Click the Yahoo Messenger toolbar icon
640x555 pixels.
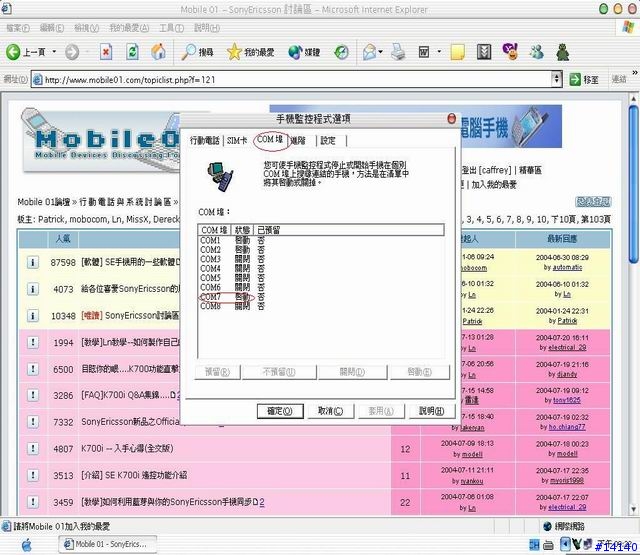pyautogui.click(x=510, y=52)
